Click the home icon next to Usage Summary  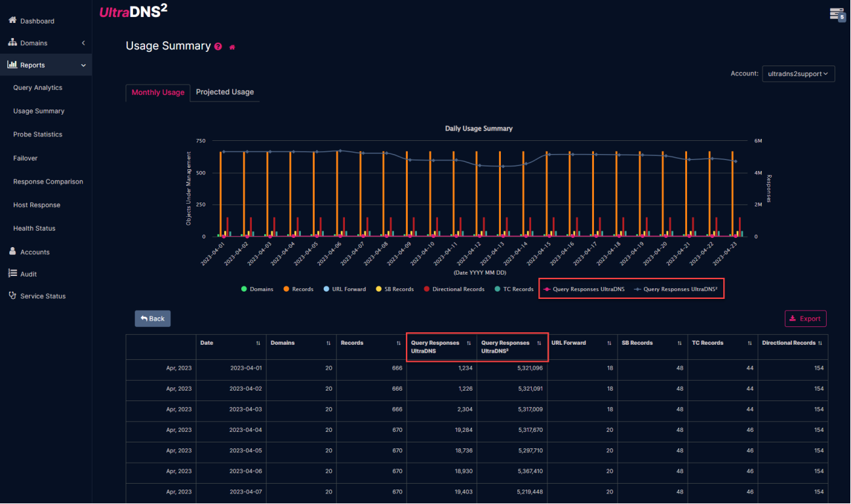231,47
